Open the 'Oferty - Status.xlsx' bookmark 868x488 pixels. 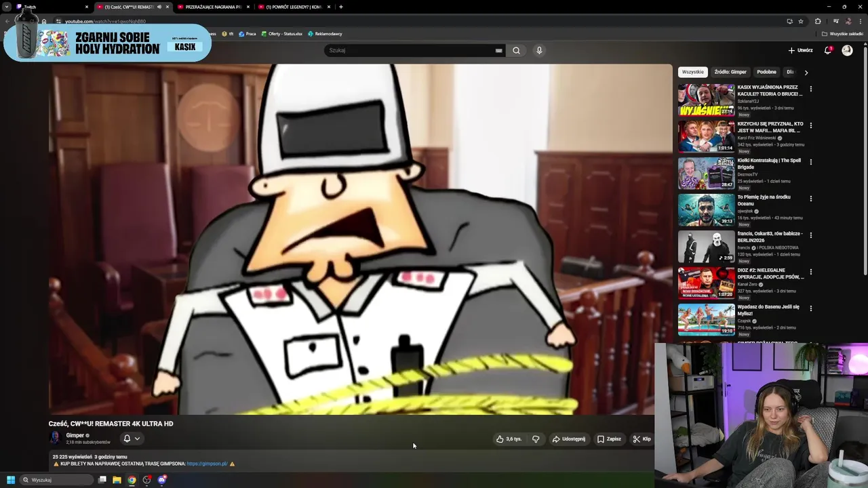click(281, 34)
